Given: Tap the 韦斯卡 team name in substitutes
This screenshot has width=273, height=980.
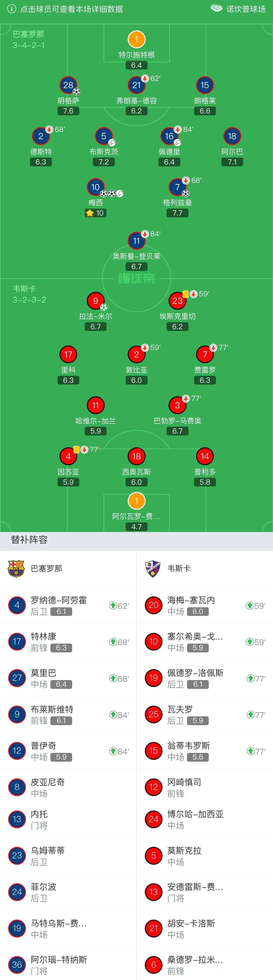Looking at the screenshot, I should (x=179, y=568).
